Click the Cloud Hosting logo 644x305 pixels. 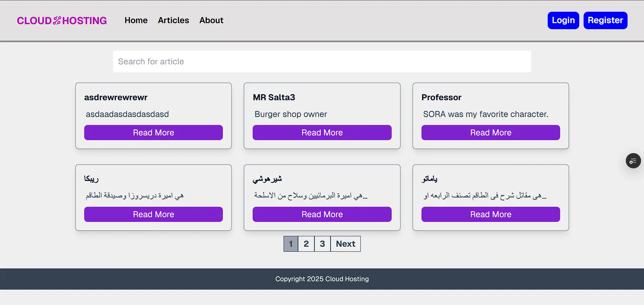point(62,20)
